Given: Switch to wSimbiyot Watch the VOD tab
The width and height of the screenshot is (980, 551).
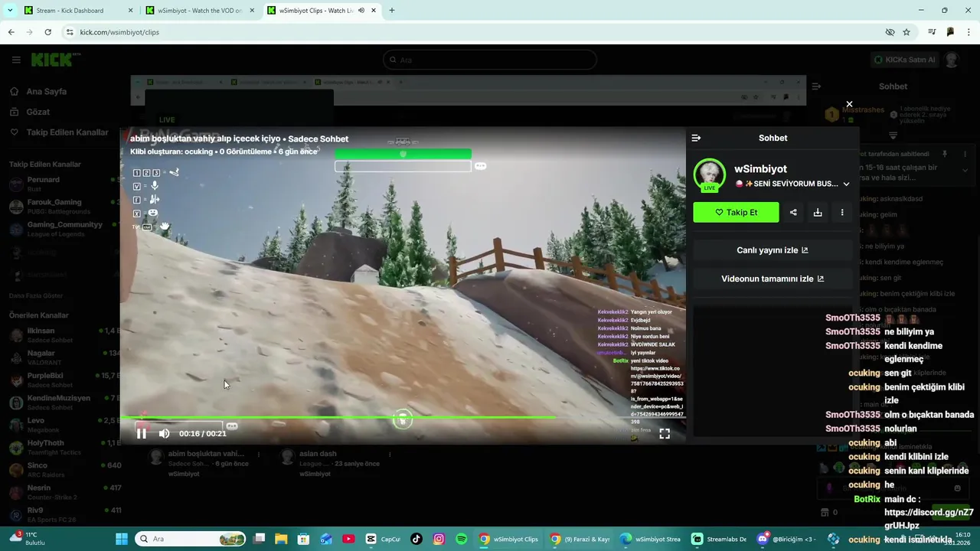Looking at the screenshot, I should [199, 11].
